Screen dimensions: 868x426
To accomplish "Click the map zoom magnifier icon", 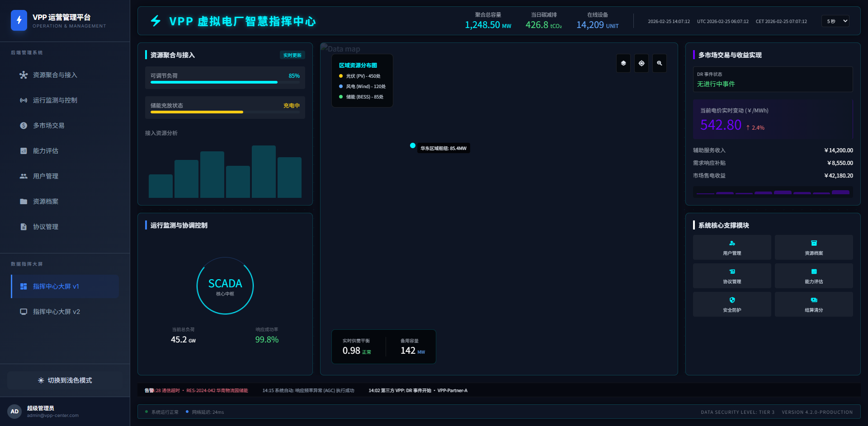I will 659,63.
